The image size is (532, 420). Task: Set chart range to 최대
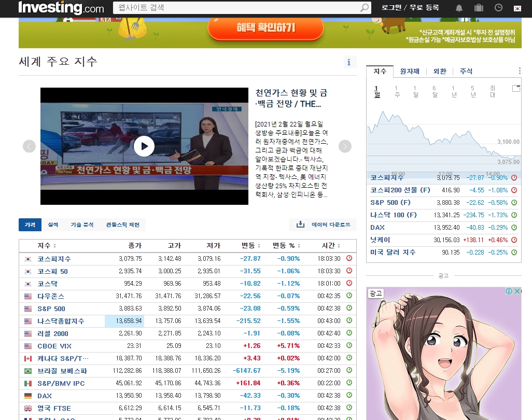(x=492, y=92)
